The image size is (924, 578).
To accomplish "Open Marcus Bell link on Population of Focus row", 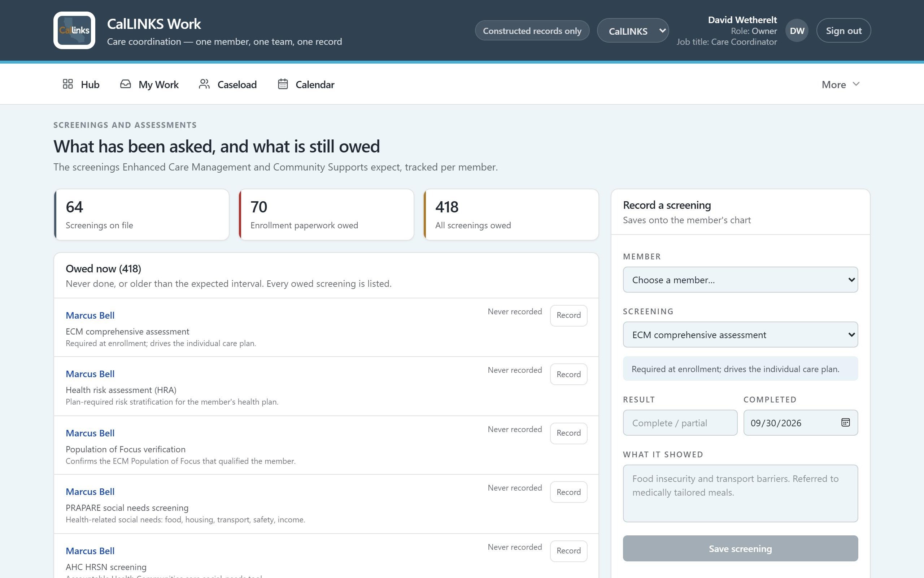I will (90, 433).
